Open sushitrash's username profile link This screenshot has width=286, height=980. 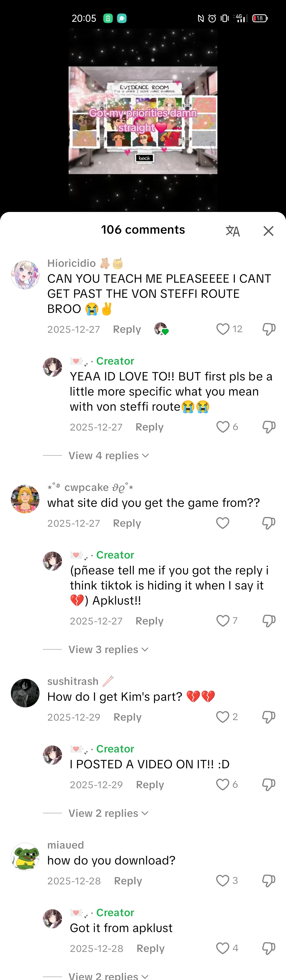click(x=73, y=681)
